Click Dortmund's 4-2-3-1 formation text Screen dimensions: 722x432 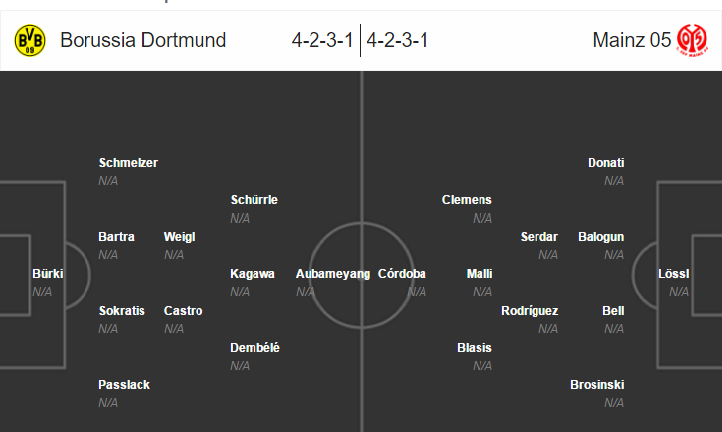[x=322, y=40]
